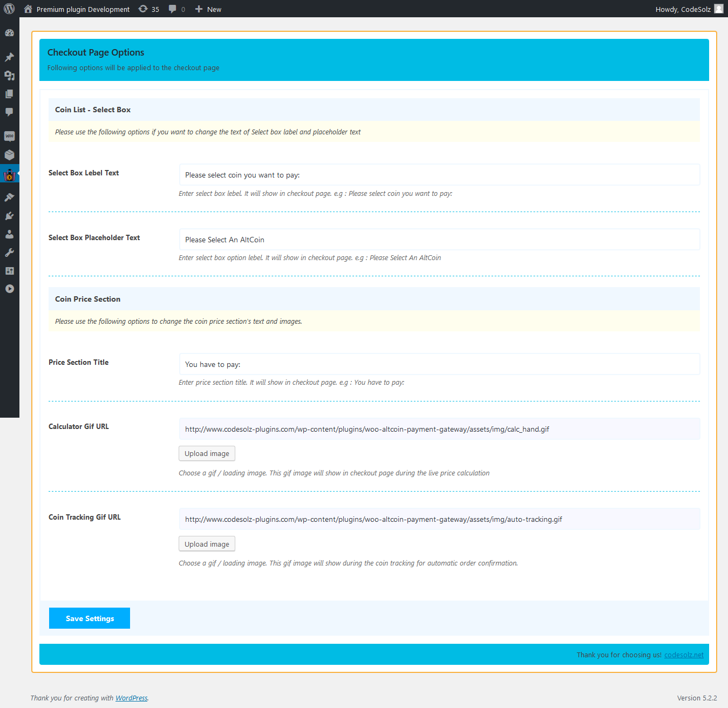The height and width of the screenshot is (708, 728).
Task: Open the Dashboard from the sidebar
Action: click(9, 33)
